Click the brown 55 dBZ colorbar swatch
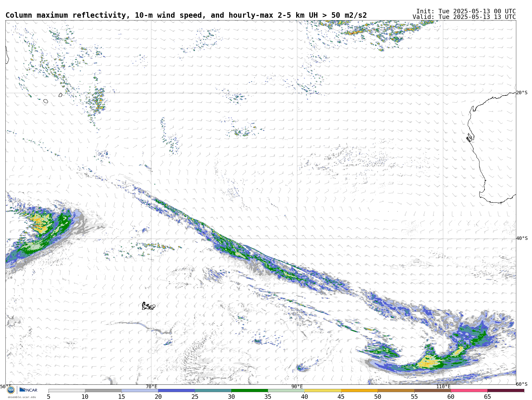Viewport: 532px width, 400px height. coord(432,391)
